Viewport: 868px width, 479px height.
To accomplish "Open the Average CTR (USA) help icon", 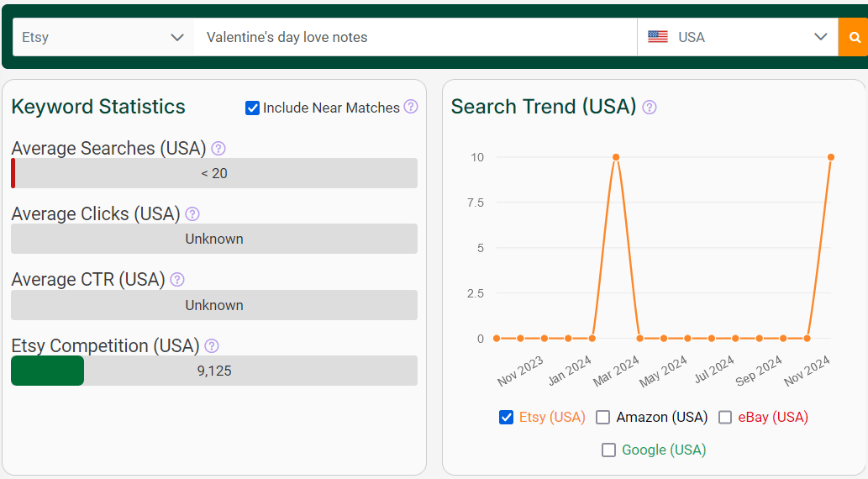I will click(177, 280).
